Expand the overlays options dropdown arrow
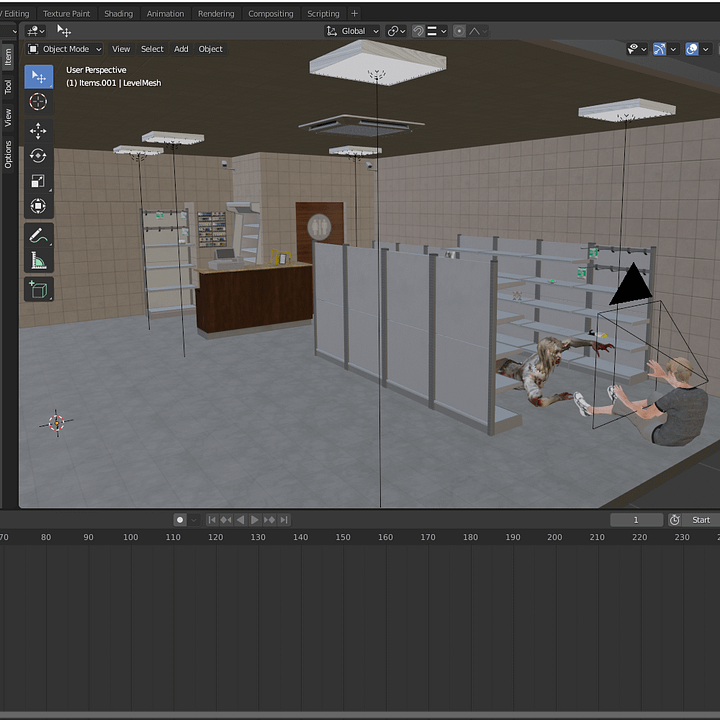 click(706, 49)
